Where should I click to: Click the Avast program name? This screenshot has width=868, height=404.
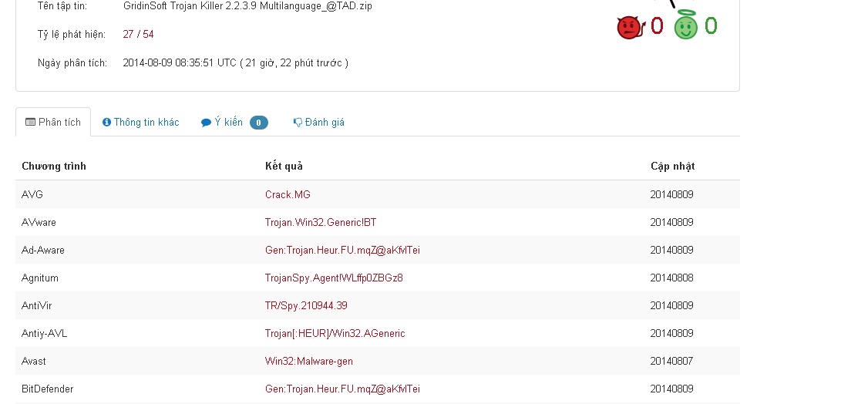(x=34, y=362)
